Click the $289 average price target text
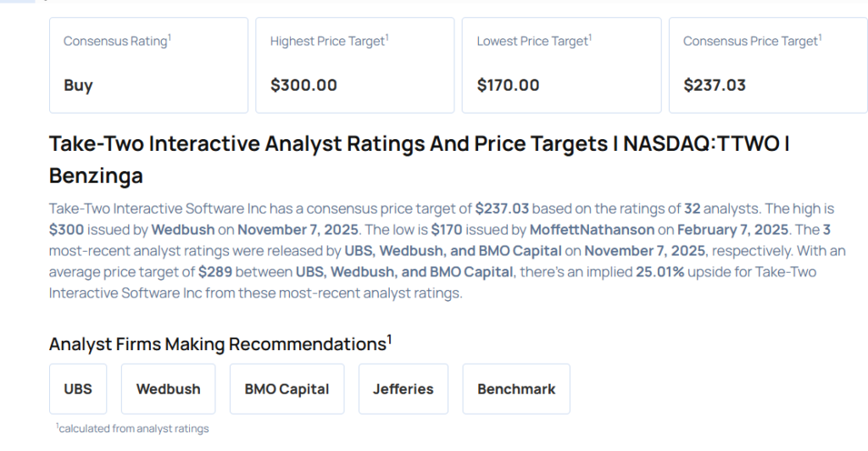Viewport: 868px width, 451px height. coord(212,272)
